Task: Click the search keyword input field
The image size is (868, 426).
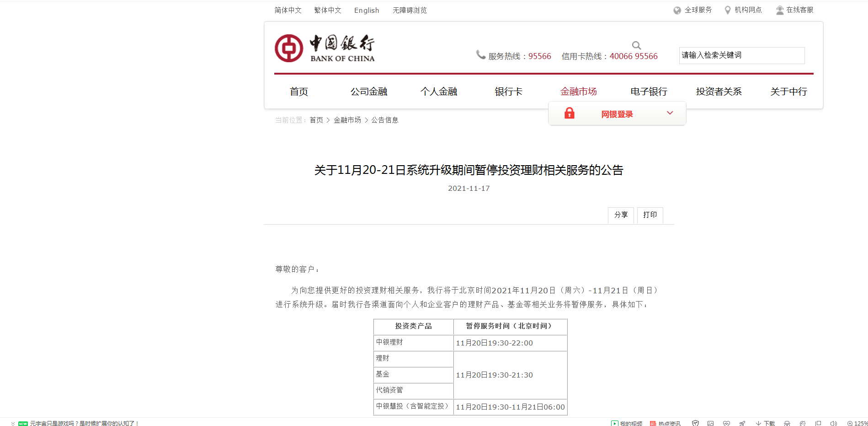Action: coord(742,55)
